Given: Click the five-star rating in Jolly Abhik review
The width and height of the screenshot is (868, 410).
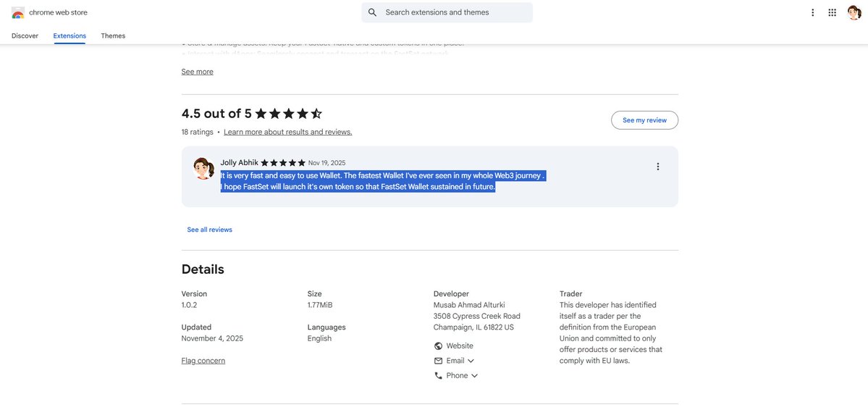Looking at the screenshot, I should point(283,163).
